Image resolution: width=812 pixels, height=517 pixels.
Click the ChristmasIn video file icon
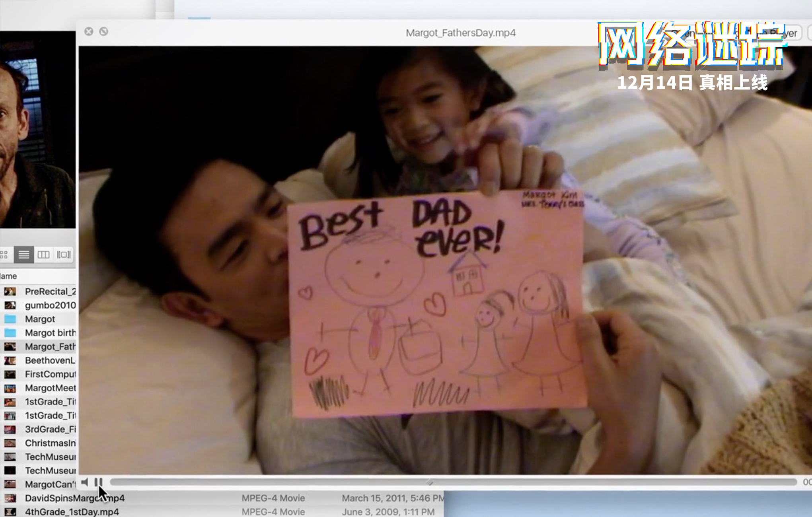click(x=10, y=443)
